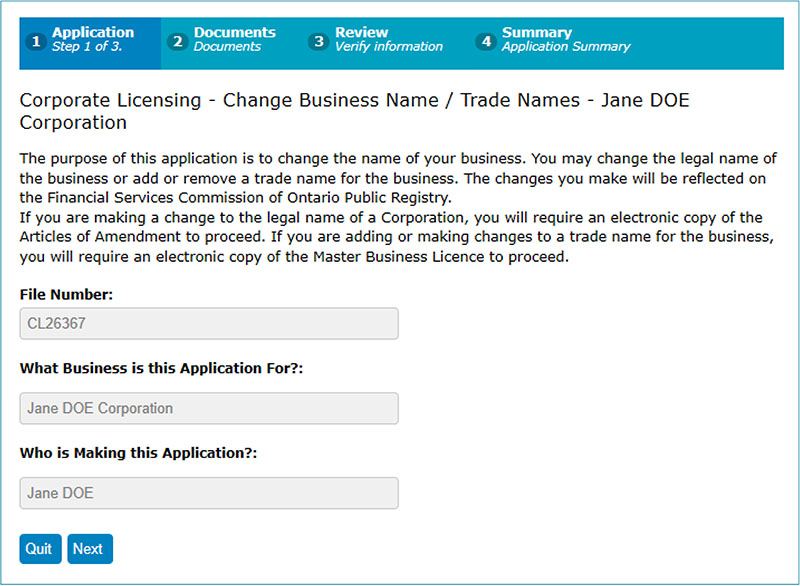This screenshot has height=586, width=800.
Task: Click the step 4 number circle
Action: [x=486, y=42]
